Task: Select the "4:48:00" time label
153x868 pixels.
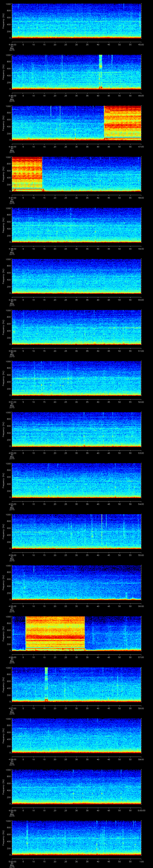Action: tap(12, 249)
